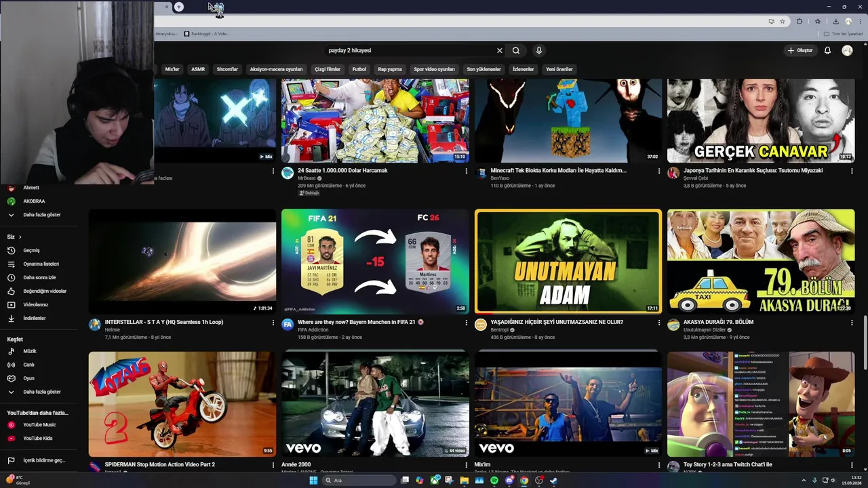The width and height of the screenshot is (868, 488).
Task: Select the Spor video oyunları chip
Action: tap(435, 69)
